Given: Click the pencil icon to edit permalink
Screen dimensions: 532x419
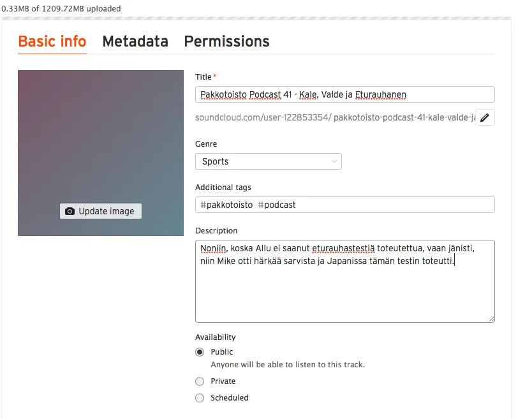Looking at the screenshot, I should click(485, 117).
